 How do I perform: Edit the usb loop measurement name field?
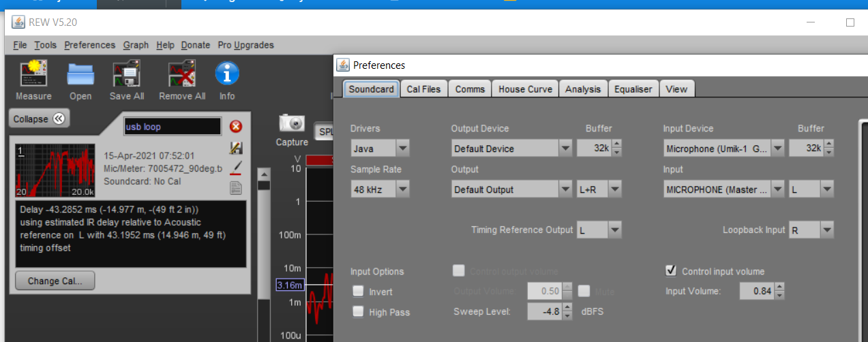point(173,127)
